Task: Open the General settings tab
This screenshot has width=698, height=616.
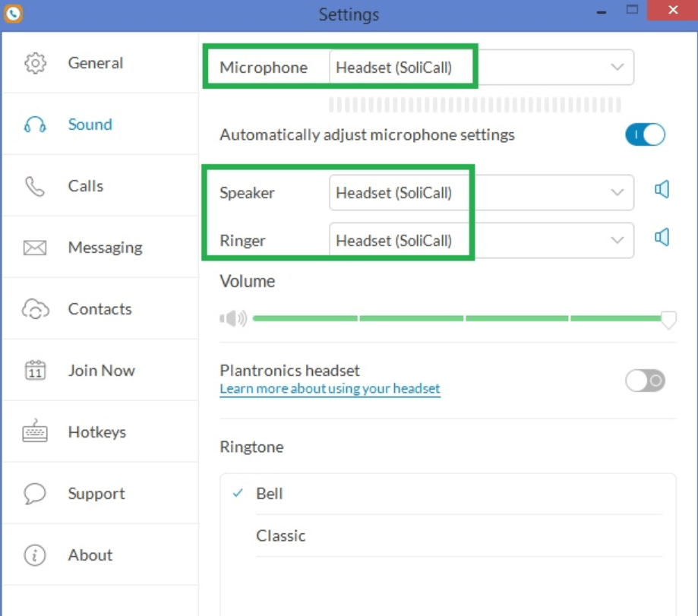Action: click(100, 63)
